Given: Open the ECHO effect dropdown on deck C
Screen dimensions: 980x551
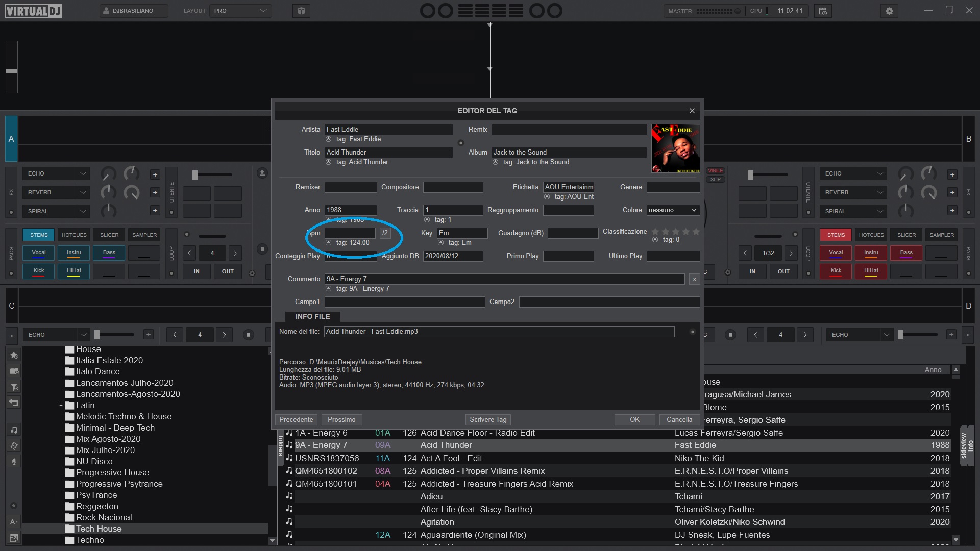Looking at the screenshot, I should coord(56,335).
